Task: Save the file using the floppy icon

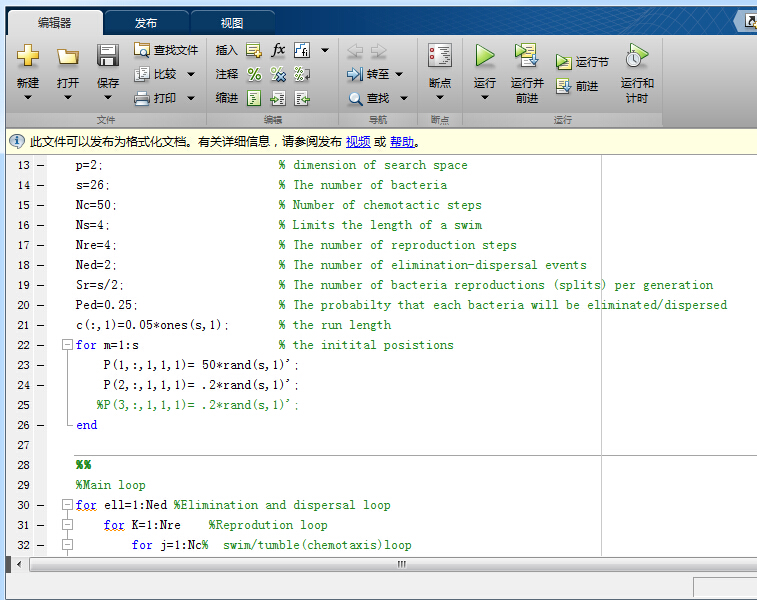Action: click(108, 56)
